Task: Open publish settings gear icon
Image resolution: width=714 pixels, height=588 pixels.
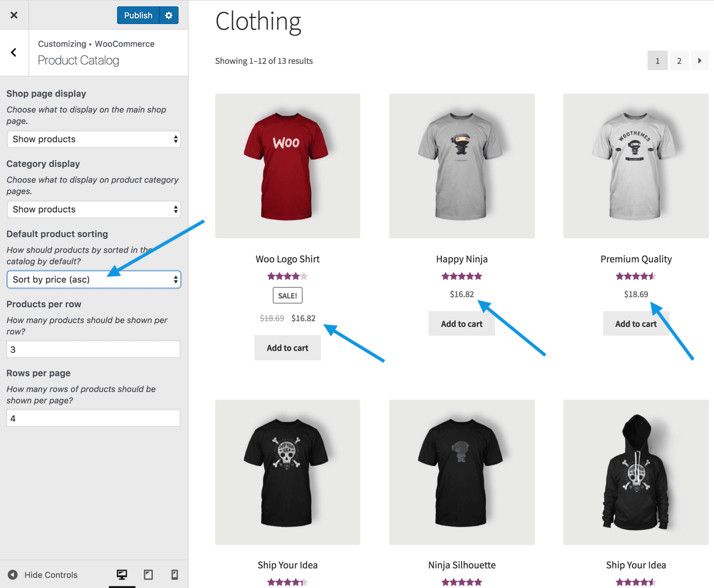Action: pyautogui.click(x=169, y=15)
